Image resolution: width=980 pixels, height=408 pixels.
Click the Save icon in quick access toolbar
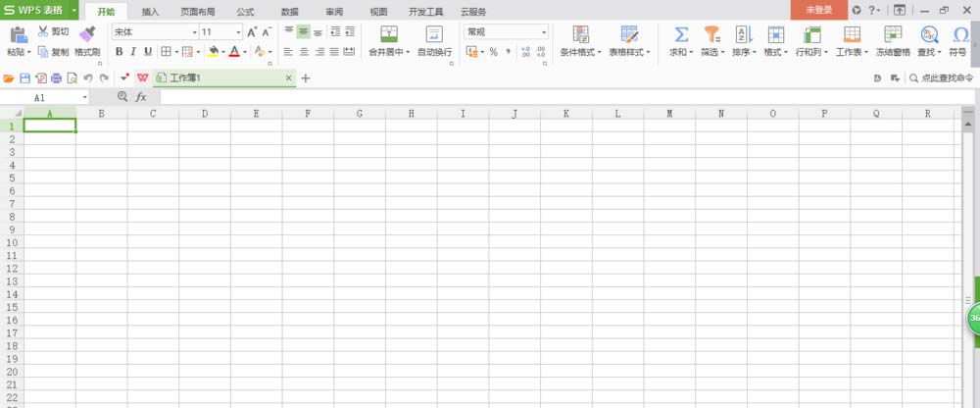tap(24, 77)
